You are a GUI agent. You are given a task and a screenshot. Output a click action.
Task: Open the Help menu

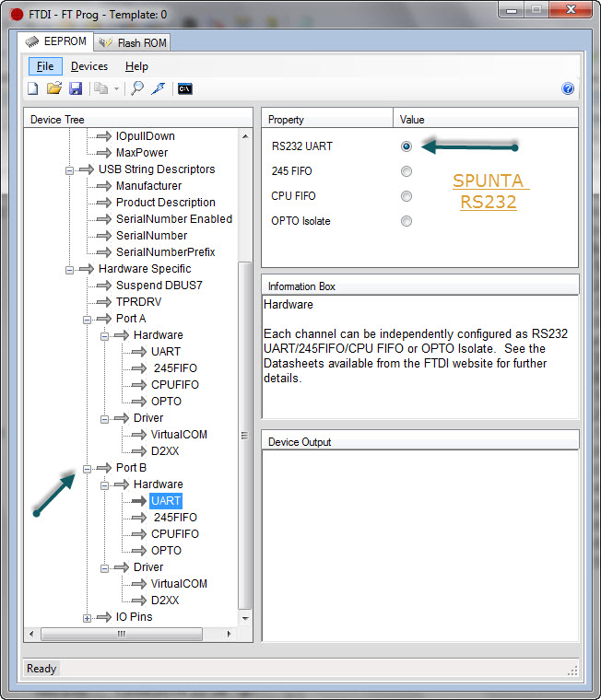click(x=136, y=66)
